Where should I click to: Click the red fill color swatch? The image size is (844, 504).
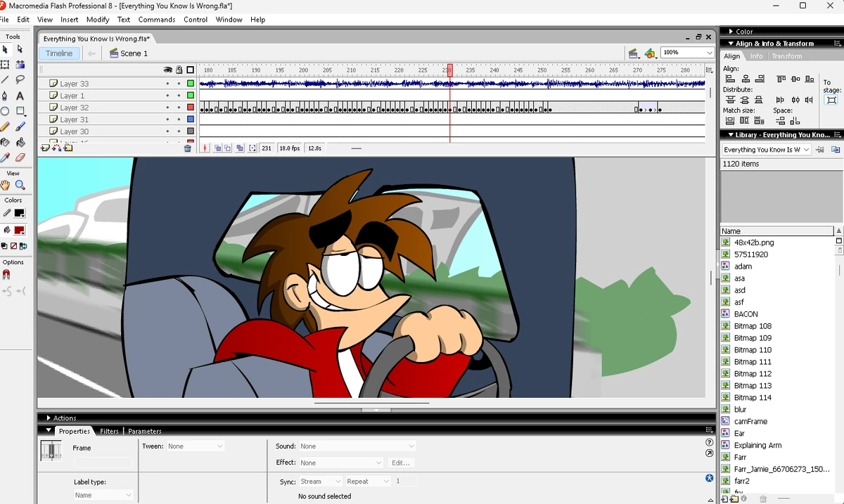tap(18, 230)
